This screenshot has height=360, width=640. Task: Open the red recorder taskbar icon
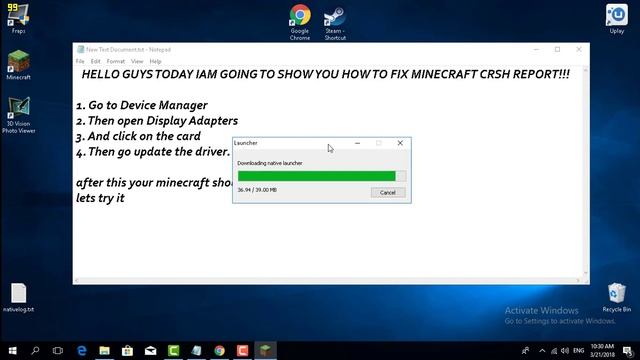[242, 351]
